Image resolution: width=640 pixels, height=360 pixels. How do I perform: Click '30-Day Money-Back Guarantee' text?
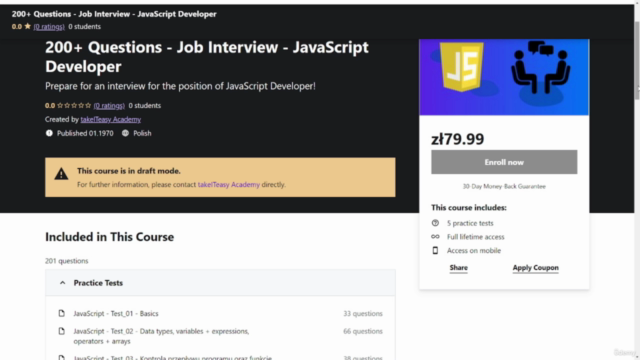[x=504, y=187]
